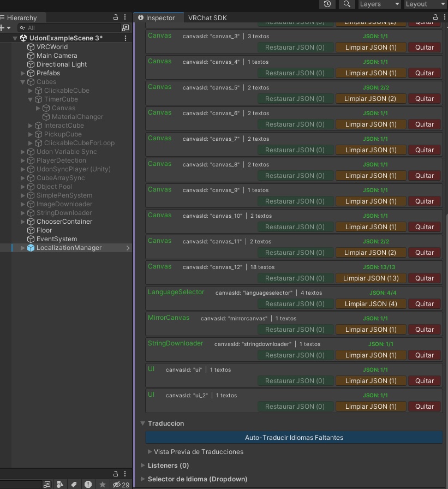Open search window icon beside Hierarchy search
Viewport: 448px width, 489px height.
pyautogui.click(x=126, y=28)
